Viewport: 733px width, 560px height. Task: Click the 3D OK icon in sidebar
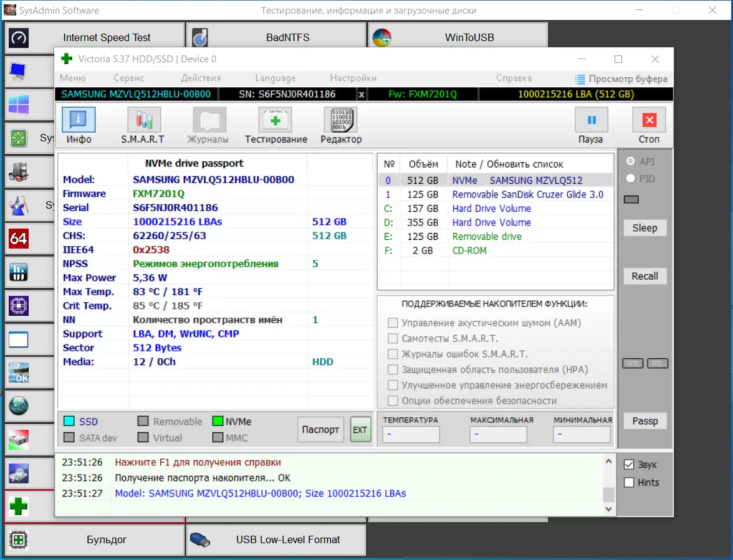point(19,373)
